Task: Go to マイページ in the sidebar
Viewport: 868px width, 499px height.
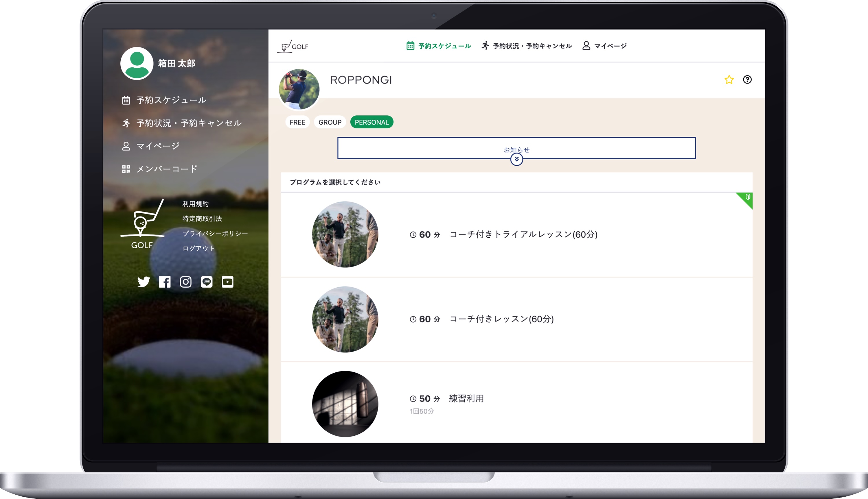Action: (150, 146)
